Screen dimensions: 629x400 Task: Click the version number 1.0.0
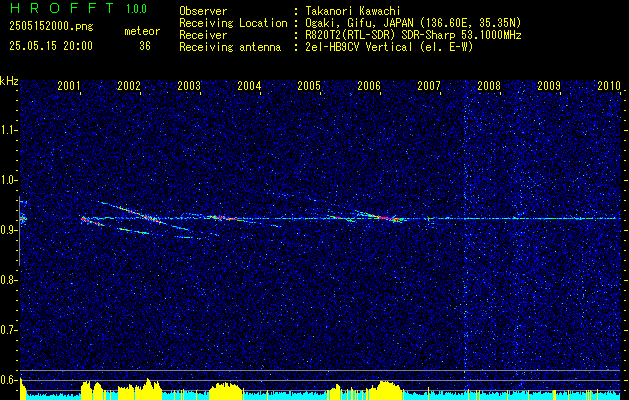[136, 9]
